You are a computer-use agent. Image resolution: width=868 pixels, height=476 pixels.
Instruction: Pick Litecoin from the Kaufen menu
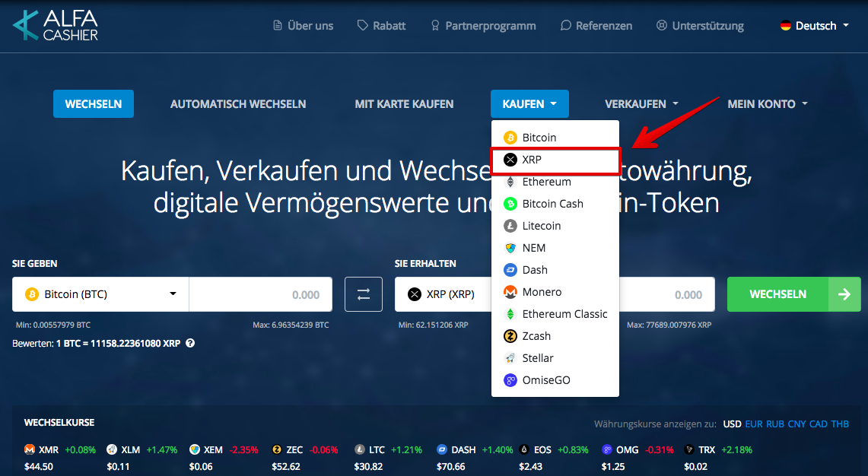tap(555, 226)
